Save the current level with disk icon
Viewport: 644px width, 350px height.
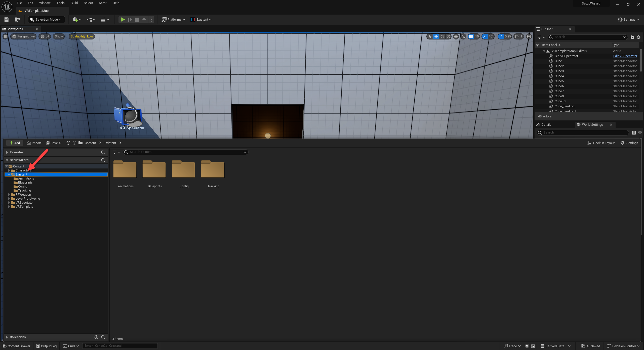click(x=7, y=19)
